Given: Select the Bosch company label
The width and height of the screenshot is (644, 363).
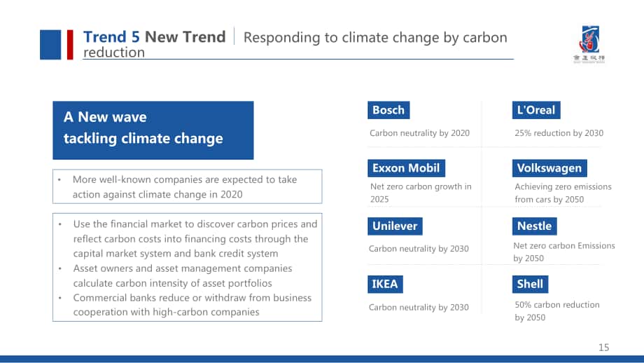Looking at the screenshot, I should click(388, 110).
